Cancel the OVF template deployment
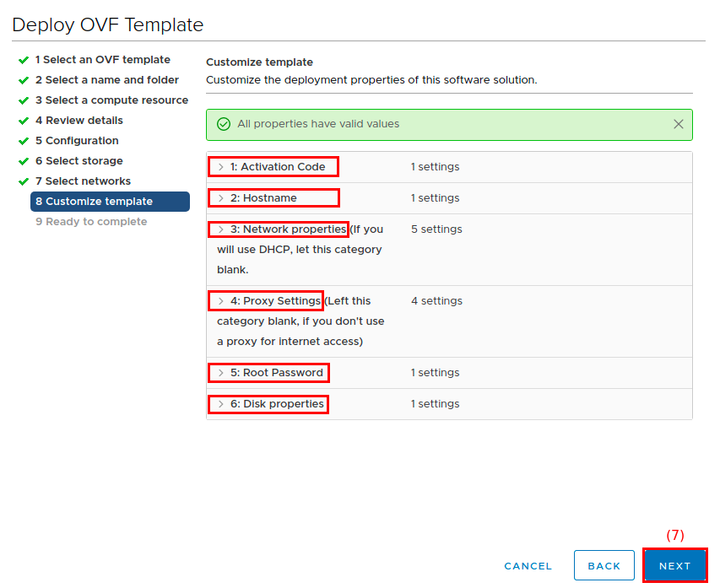 pos(528,565)
